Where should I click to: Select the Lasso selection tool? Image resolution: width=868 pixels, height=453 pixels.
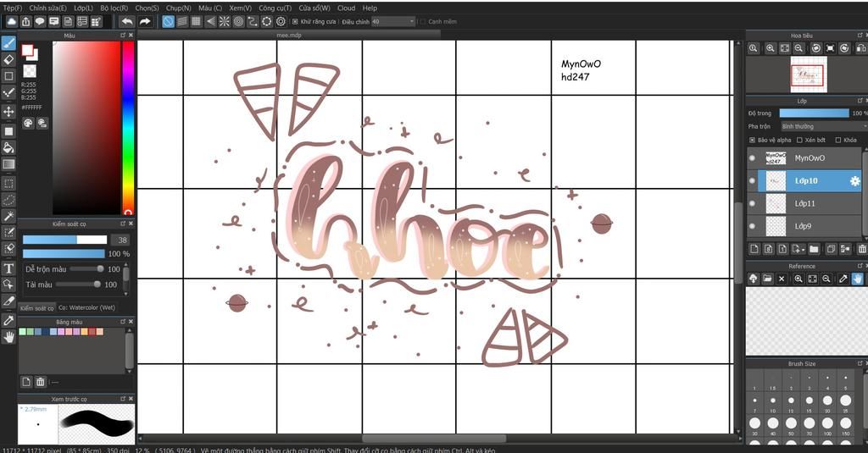coord(8,200)
